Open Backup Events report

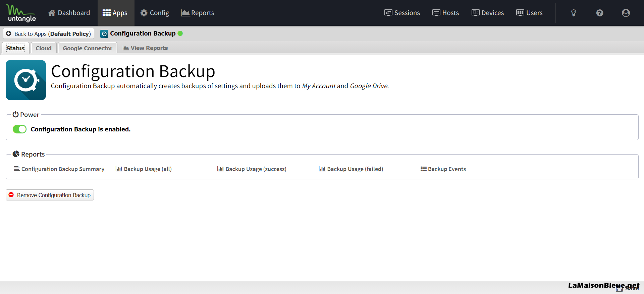pos(443,169)
